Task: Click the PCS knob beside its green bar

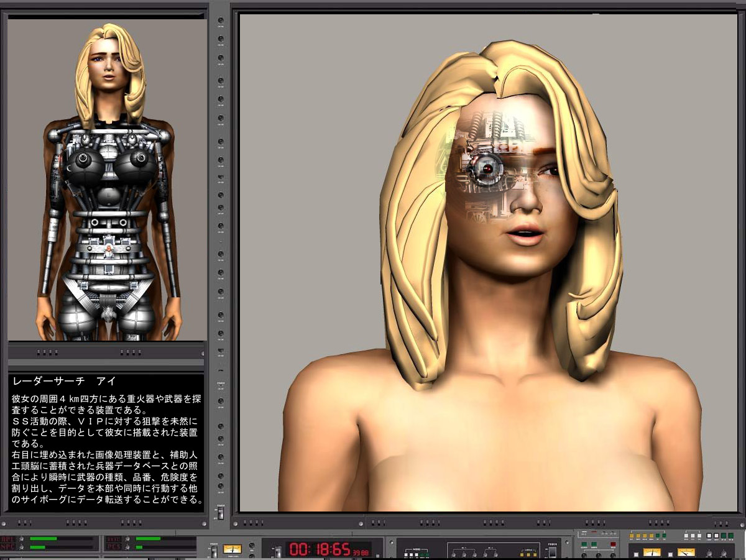Action: tap(127, 547)
